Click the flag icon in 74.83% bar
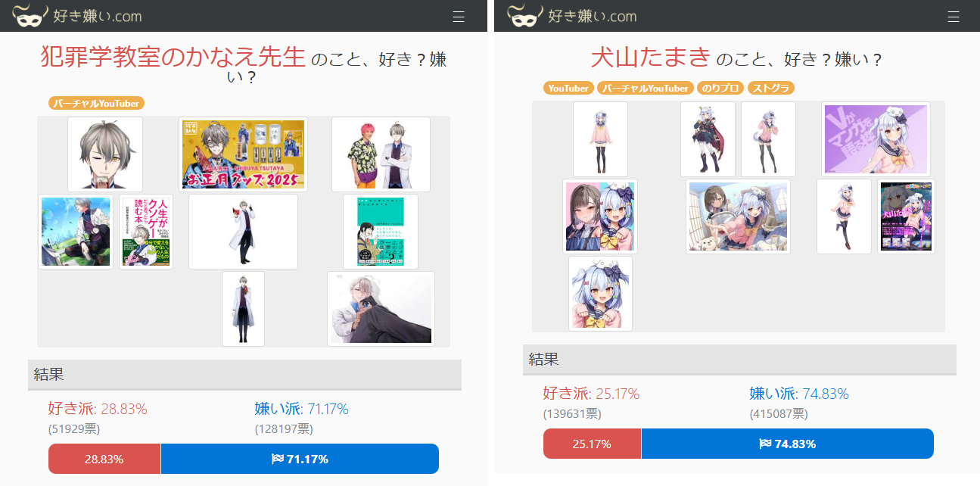 [765, 444]
